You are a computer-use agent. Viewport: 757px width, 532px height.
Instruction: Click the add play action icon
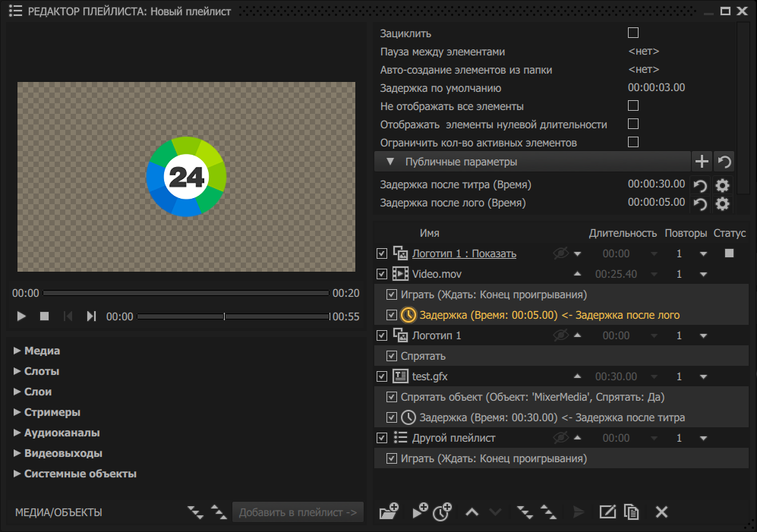[419, 512]
